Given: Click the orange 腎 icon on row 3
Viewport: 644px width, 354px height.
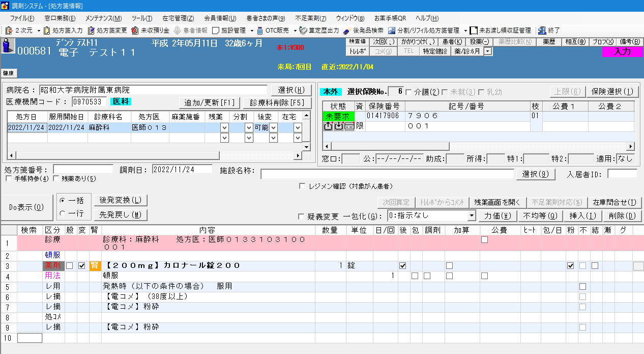Looking at the screenshot, I should point(95,265).
